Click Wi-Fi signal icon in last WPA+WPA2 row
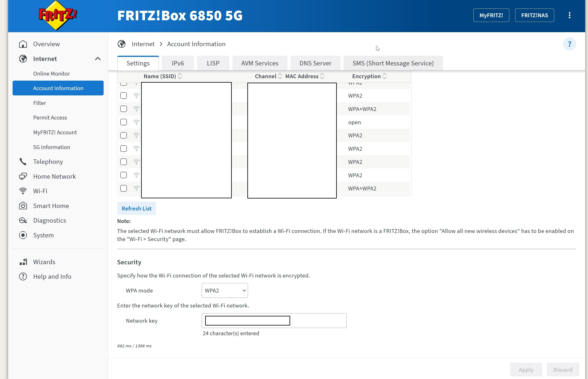 [136, 188]
